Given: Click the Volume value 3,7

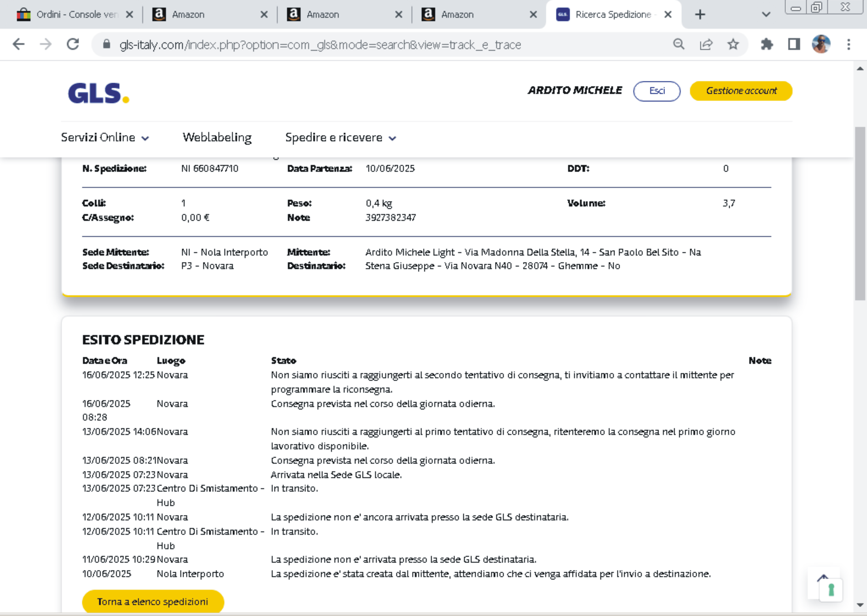Looking at the screenshot, I should 729,203.
